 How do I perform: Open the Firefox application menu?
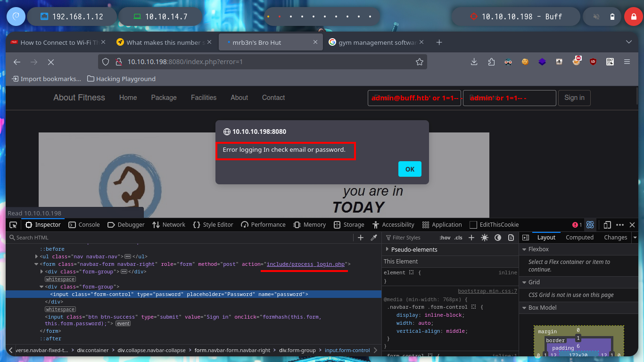point(627,62)
